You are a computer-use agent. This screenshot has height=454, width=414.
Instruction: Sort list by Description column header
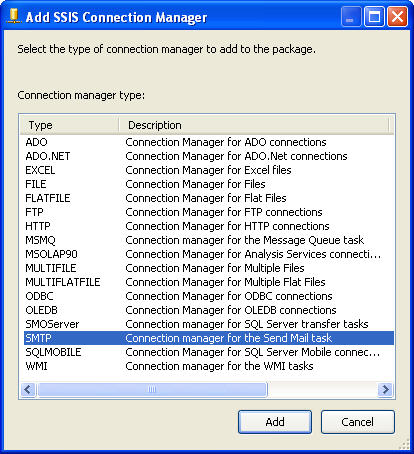[254, 125]
